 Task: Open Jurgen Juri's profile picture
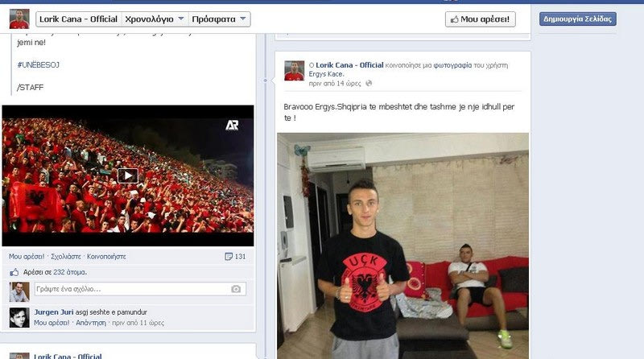[19, 317]
